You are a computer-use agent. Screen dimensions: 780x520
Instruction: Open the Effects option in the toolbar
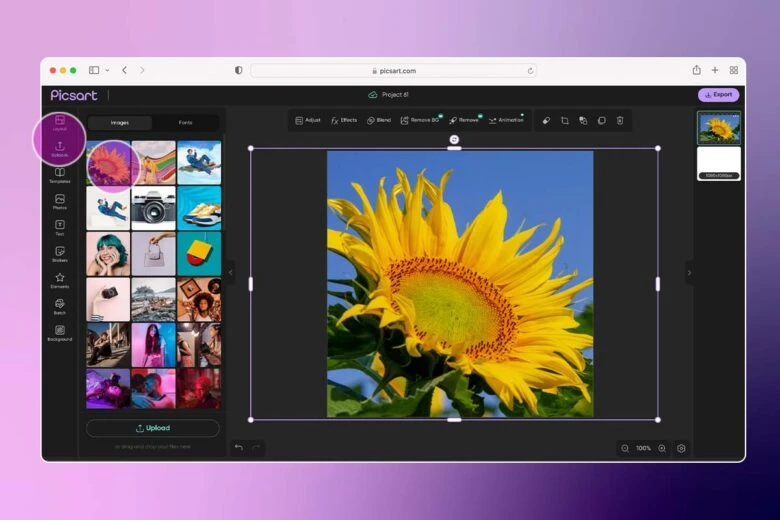pyautogui.click(x=344, y=120)
